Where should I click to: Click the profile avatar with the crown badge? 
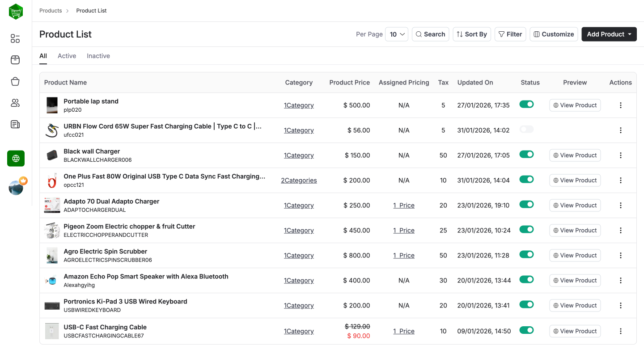point(16,187)
